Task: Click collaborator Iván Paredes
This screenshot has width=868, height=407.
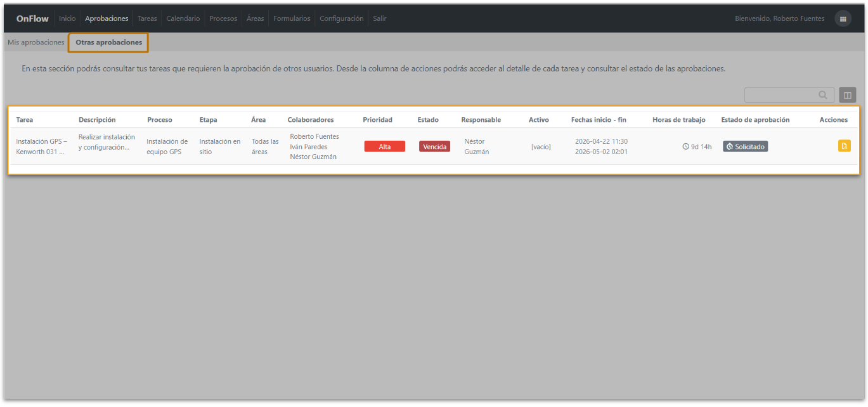Action: [x=309, y=146]
